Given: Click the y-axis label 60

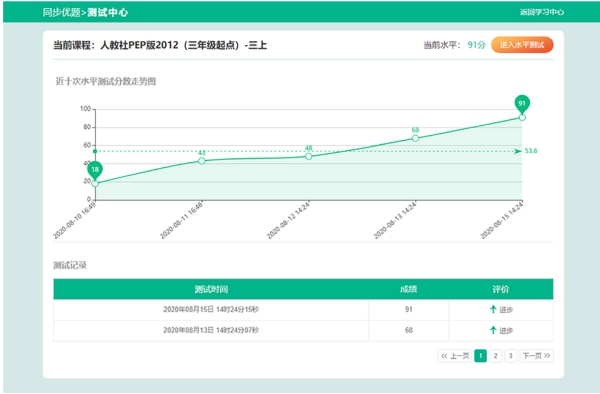Looking at the screenshot, I should pyautogui.click(x=87, y=145).
